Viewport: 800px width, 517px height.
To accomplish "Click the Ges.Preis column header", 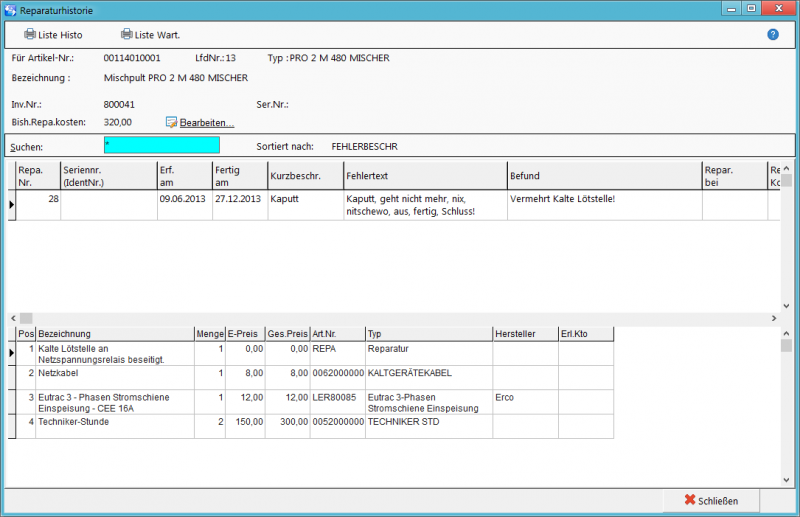I will click(x=288, y=334).
